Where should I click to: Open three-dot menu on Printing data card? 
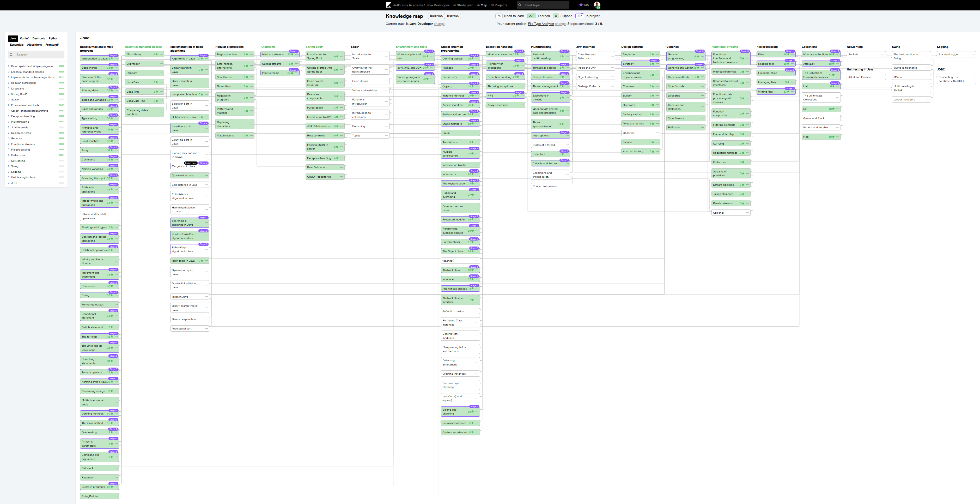pos(116,91)
